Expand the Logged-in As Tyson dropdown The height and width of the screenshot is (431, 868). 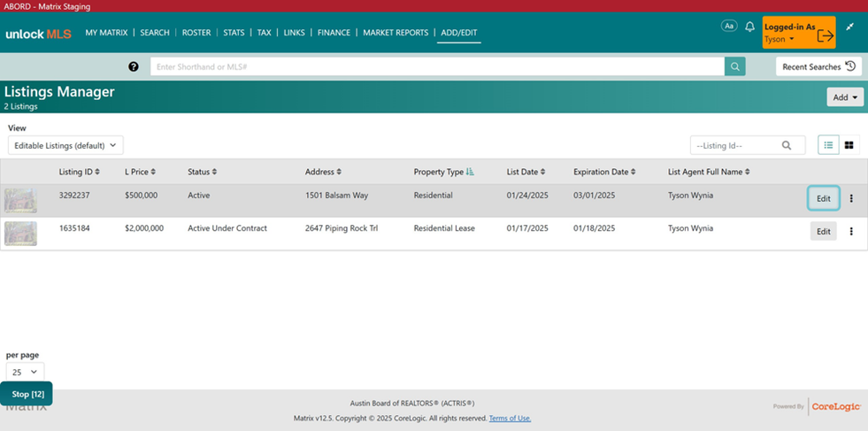click(780, 39)
